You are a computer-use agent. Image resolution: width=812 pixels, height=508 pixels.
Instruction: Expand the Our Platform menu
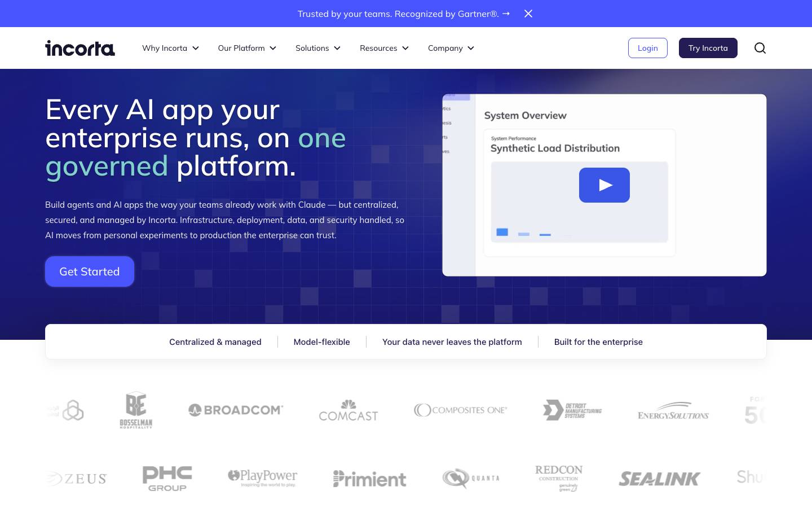[x=247, y=48]
